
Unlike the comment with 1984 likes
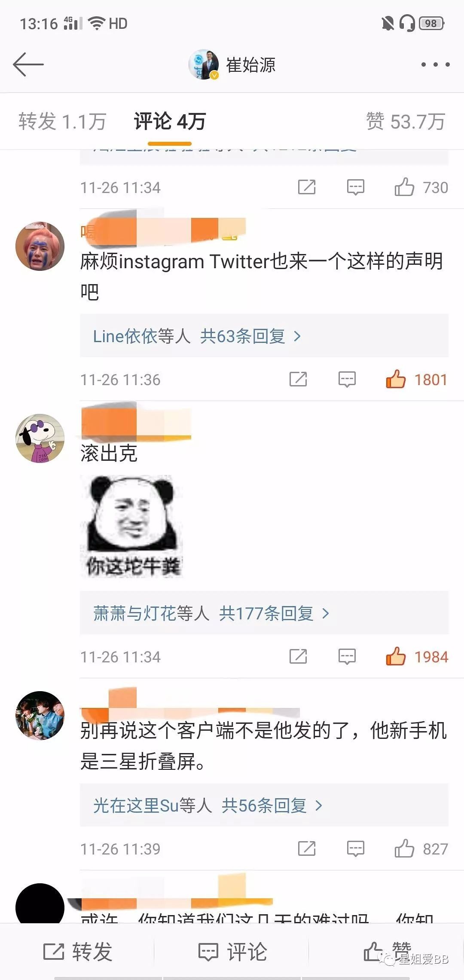tap(396, 656)
